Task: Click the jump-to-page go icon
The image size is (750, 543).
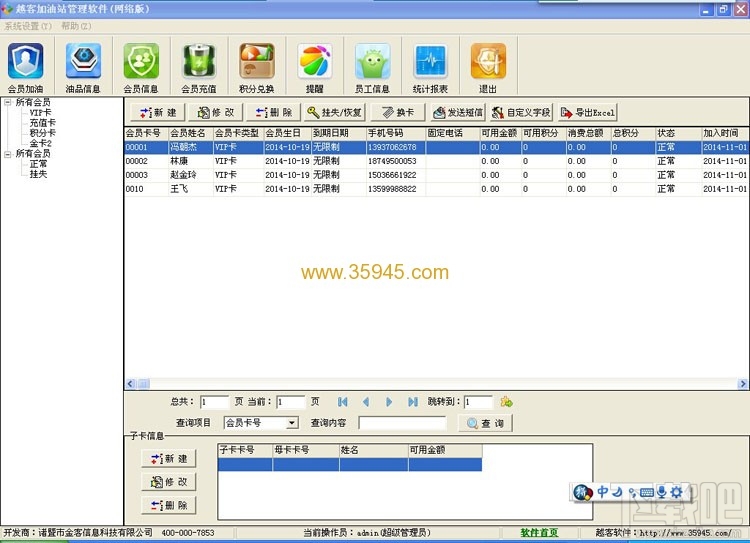Action: tap(507, 402)
